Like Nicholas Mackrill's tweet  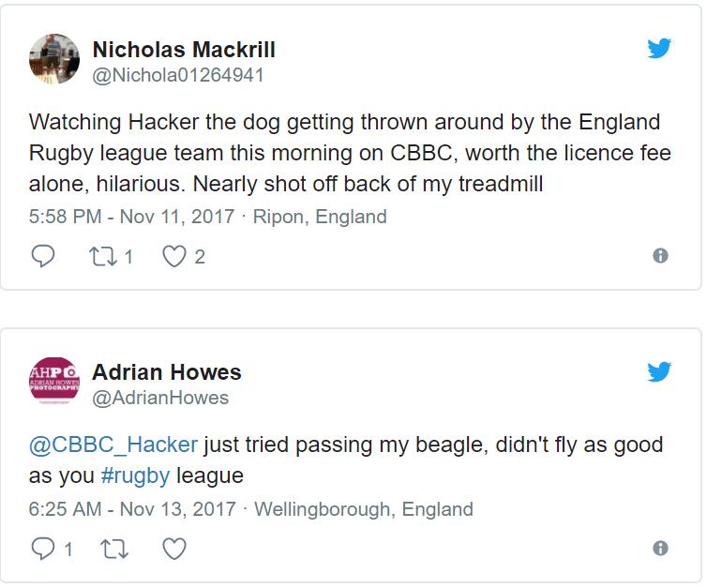pos(174,256)
